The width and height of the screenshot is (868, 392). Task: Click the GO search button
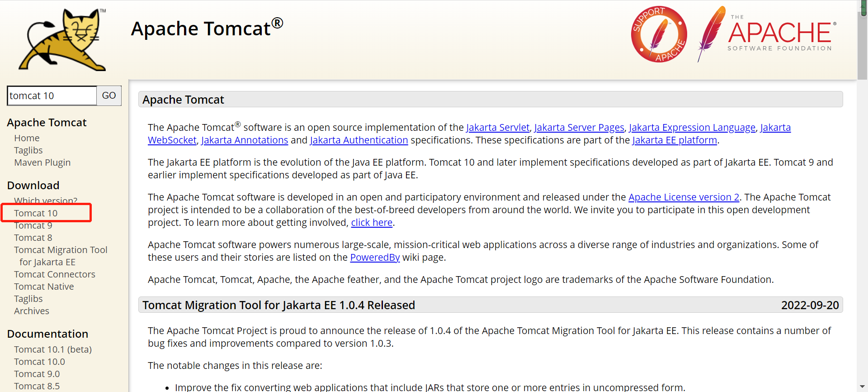coord(109,96)
